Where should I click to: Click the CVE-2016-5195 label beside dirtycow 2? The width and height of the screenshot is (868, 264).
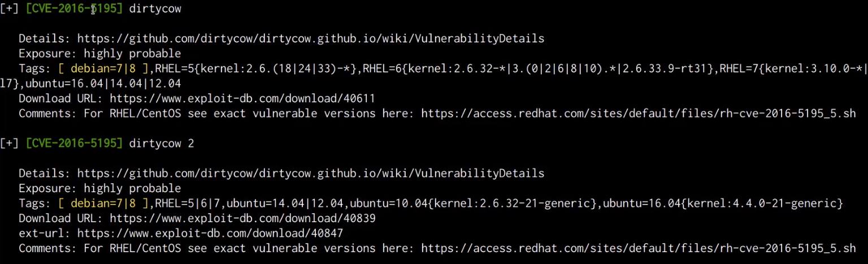coord(73,144)
